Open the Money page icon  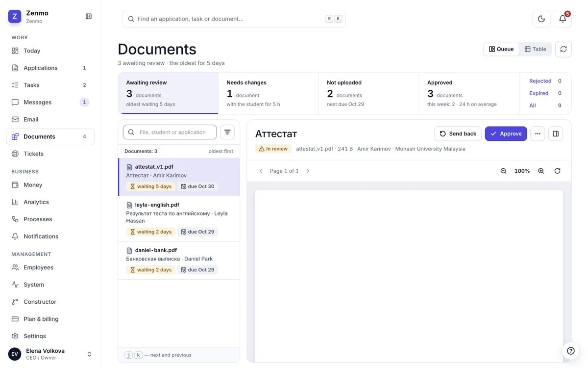15,185
